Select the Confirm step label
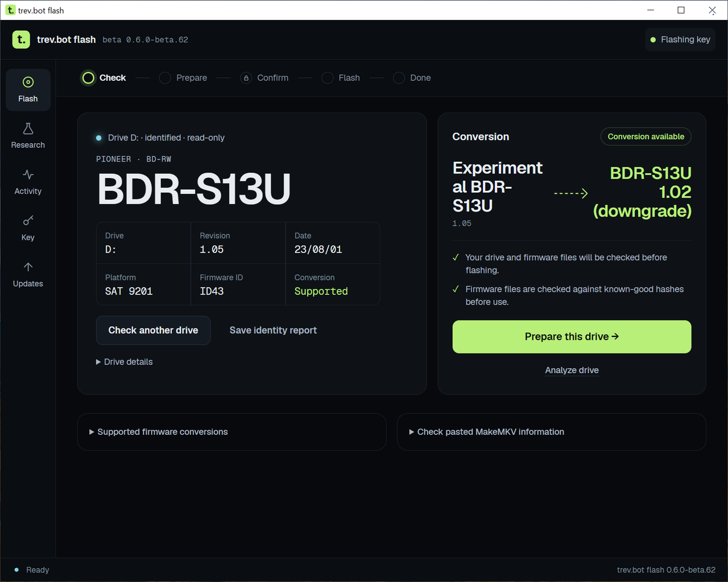 272,78
